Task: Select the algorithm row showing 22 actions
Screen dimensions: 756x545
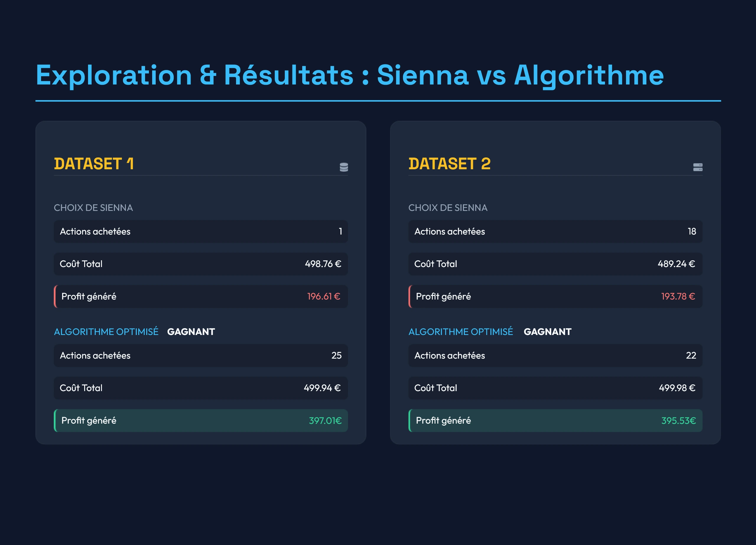Action: pos(555,355)
